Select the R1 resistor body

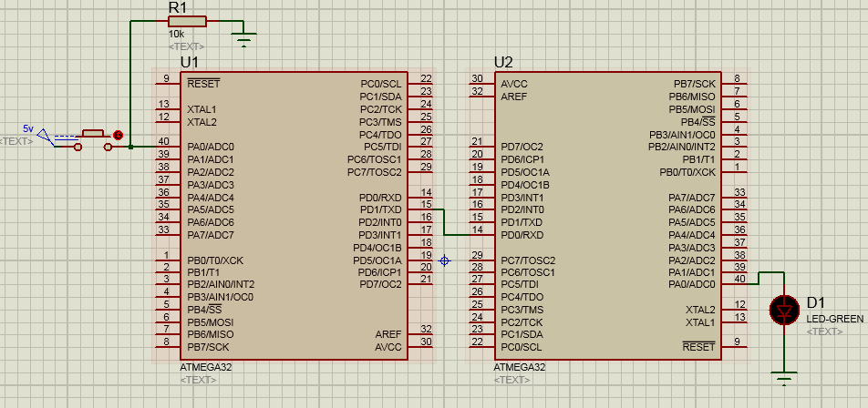[187, 22]
